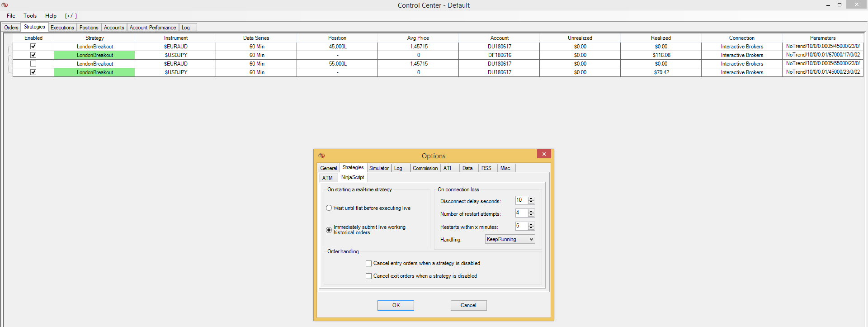Open the Simulator tab in Options
This screenshot has width=868, height=327.
click(379, 168)
